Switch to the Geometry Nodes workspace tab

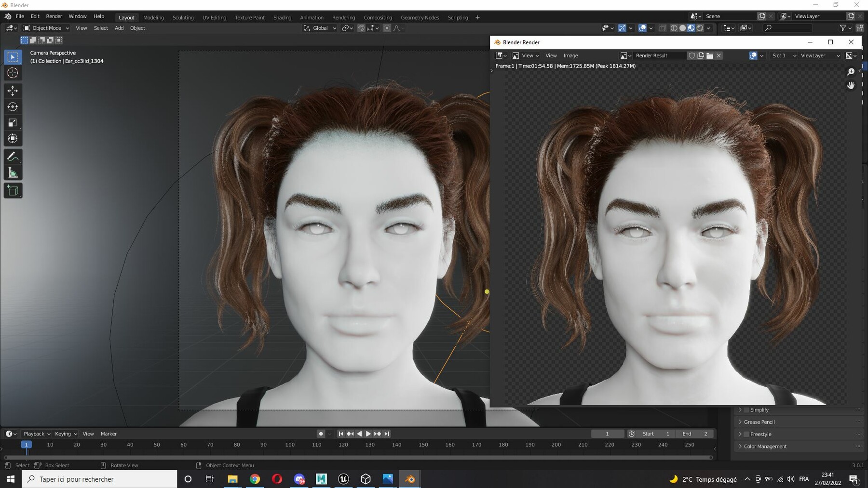pyautogui.click(x=420, y=17)
